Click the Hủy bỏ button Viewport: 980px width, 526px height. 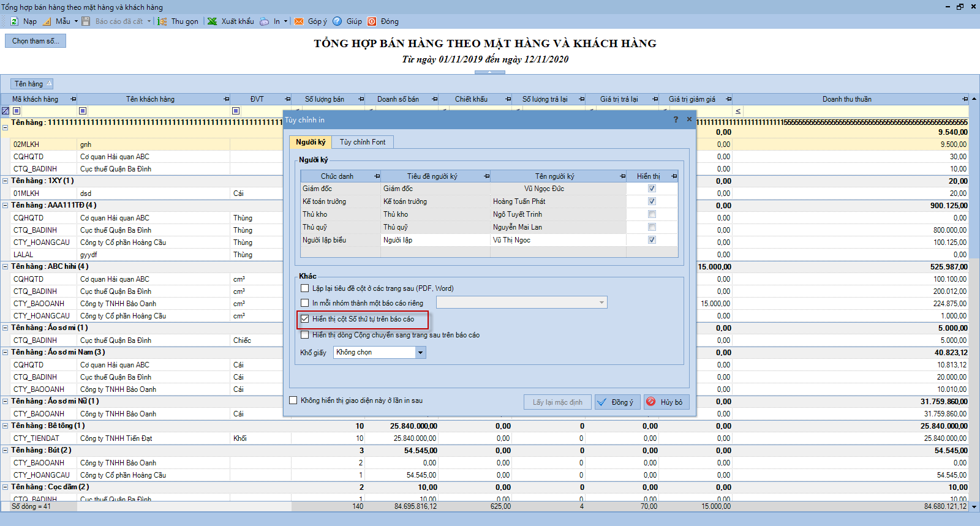click(666, 402)
